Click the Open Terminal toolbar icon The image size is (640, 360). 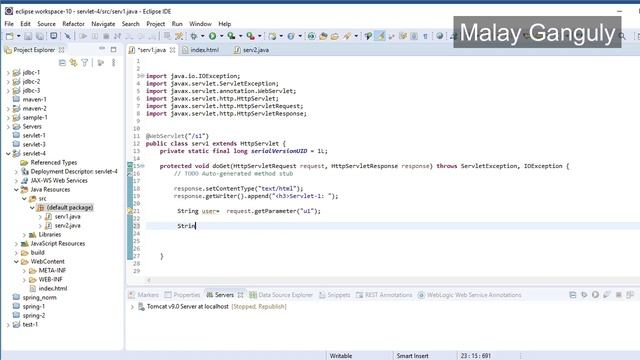[x=53, y=36]
